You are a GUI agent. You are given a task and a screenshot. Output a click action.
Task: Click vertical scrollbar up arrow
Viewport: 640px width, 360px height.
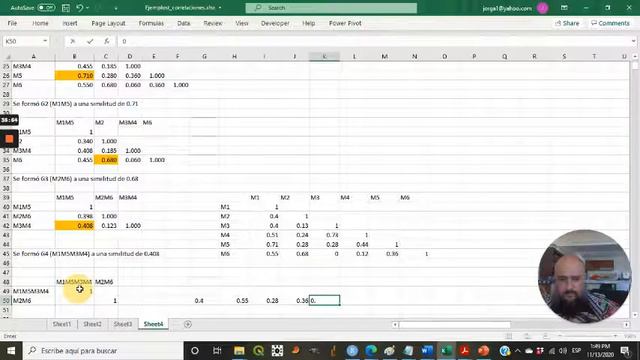pos(635,56)
